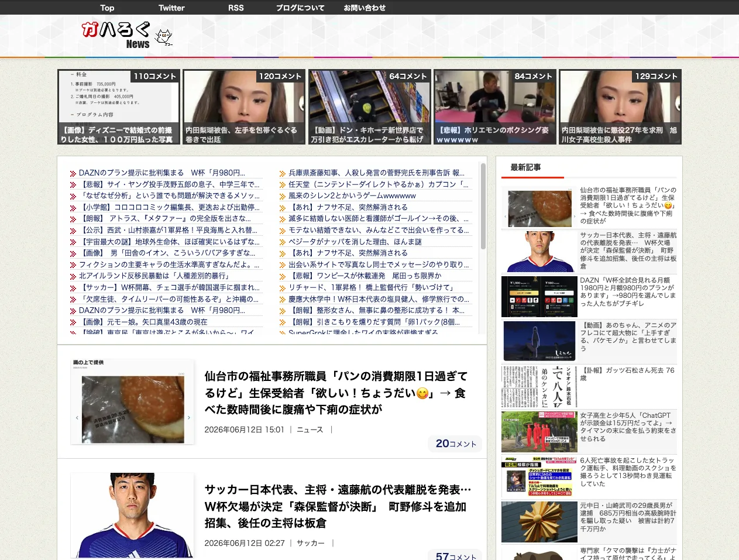Click DAZN pricing plan thumbnail in sidebar
739x560 pixels.
[x=539, y=297]
